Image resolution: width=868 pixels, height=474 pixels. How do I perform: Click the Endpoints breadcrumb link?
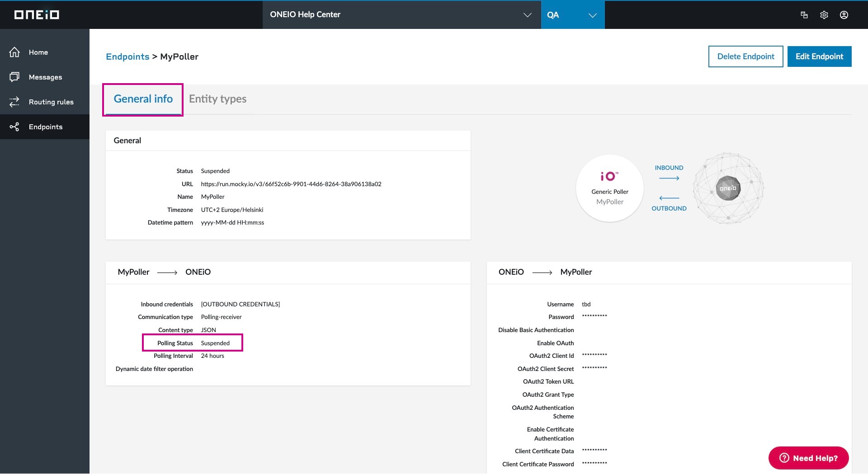pyautogui.click(x=127, y=57)
